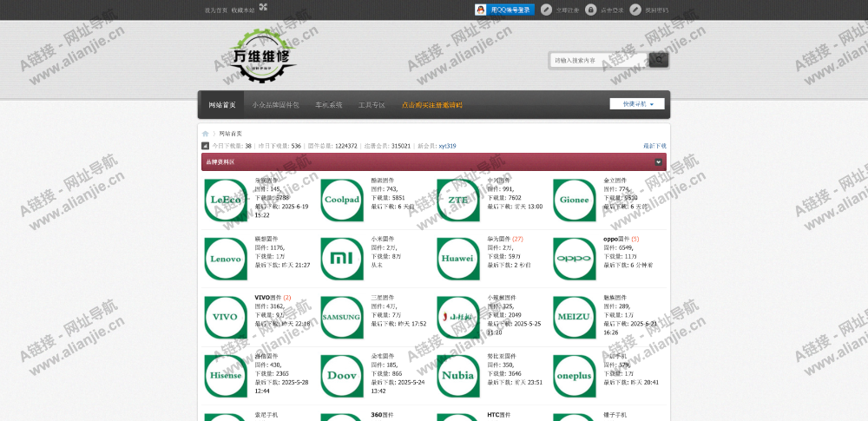Open the LeEco brand logo
Viewport: 868px width, 421px height.
pyautogui.click(x=226, y=200)
